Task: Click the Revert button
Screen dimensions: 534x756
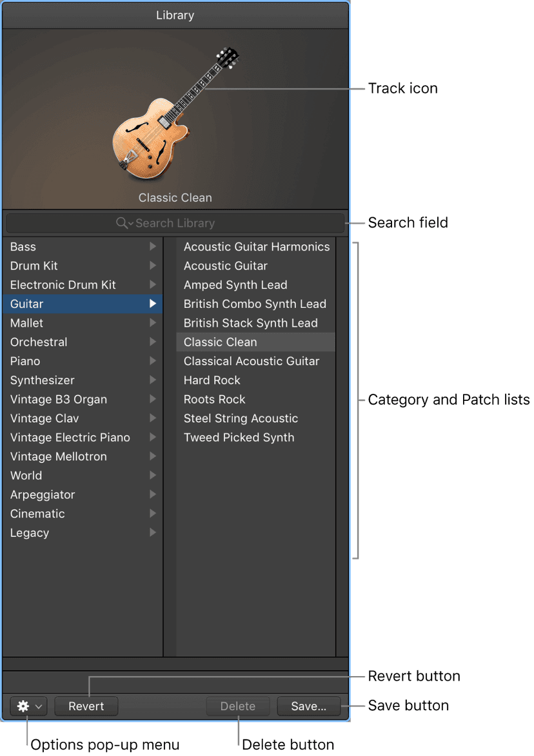Action: click(86, 706)
